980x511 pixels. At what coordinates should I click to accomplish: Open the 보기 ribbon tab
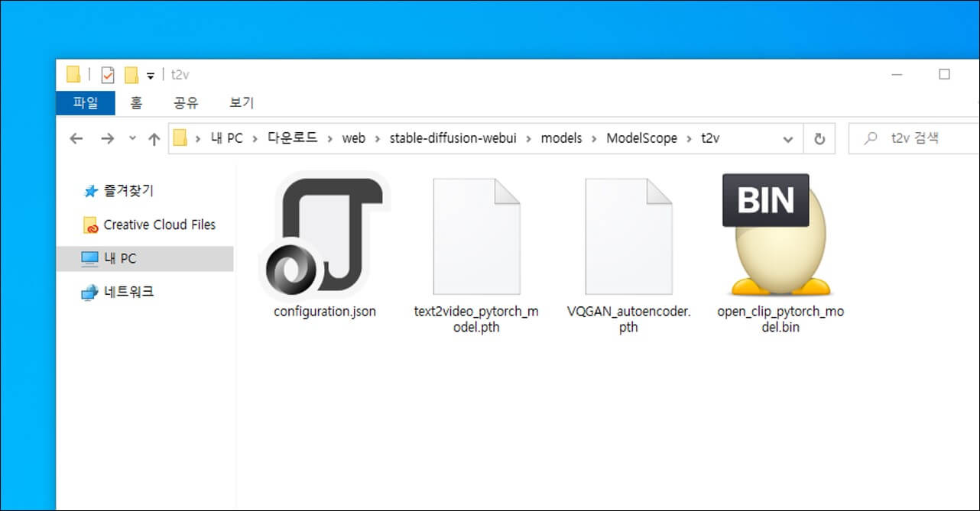[x=242, y=102]
